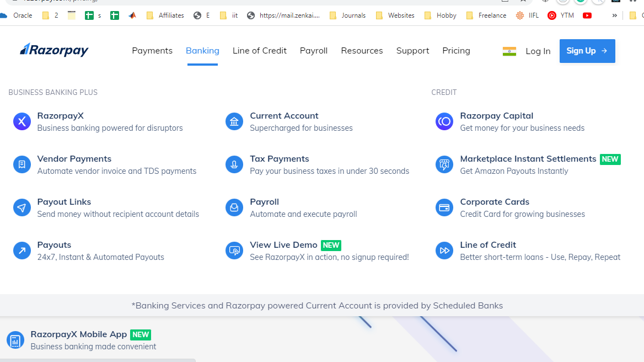Select the India flag country icon
This screenshot has width=644, height=362.
pos(509,51)
